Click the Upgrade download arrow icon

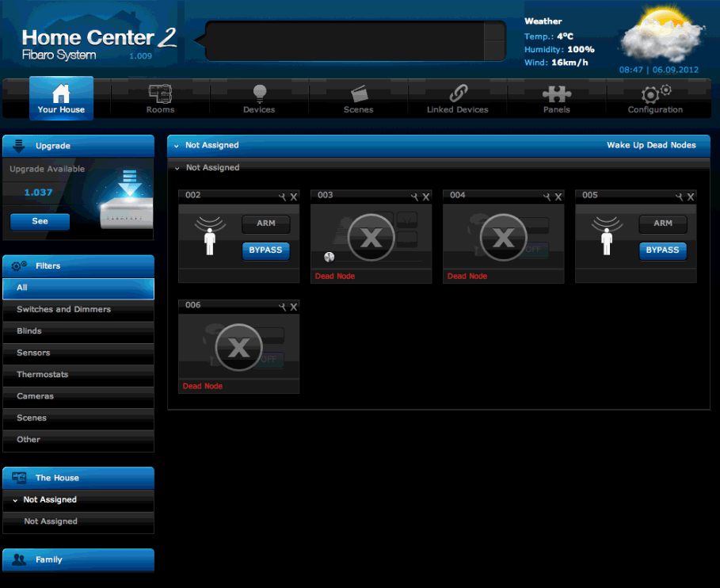point(19,146)
